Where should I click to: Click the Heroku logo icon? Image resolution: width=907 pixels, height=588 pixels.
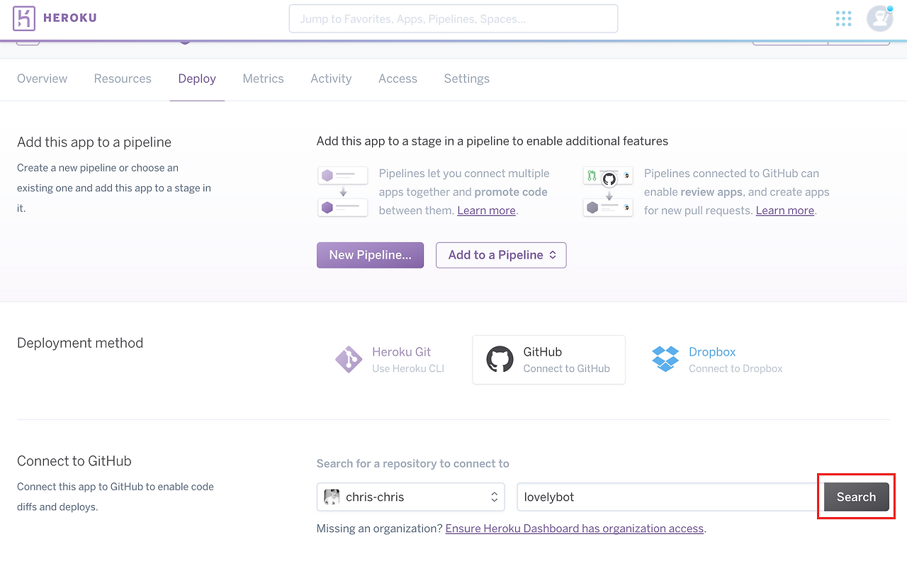click(x=24, y=18)
